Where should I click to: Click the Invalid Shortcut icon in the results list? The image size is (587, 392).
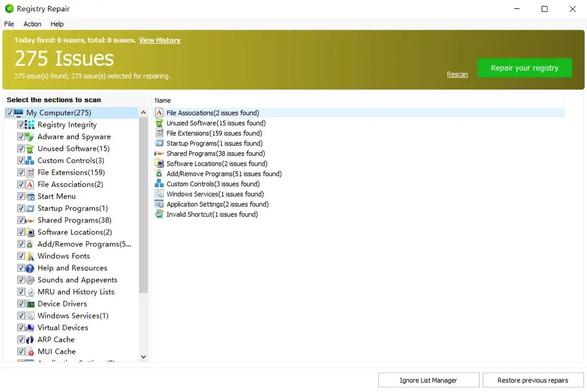click(159, 214)
